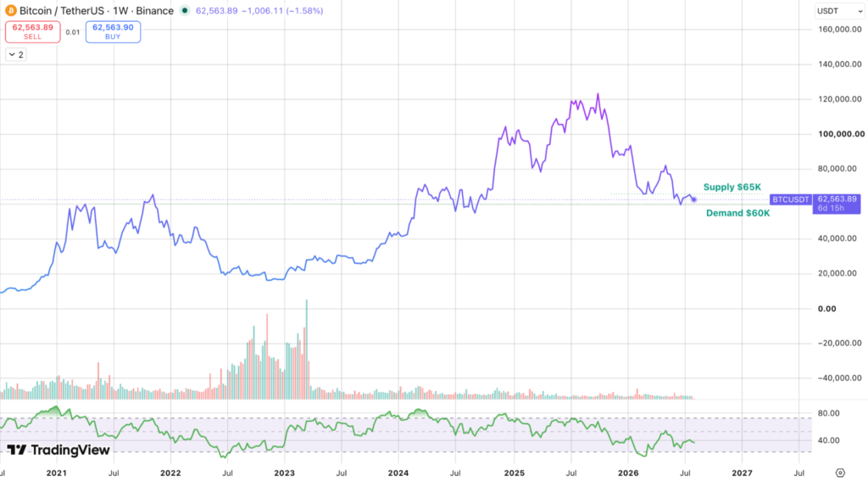Click the 140,000.00 price axis label

[840, 64]
